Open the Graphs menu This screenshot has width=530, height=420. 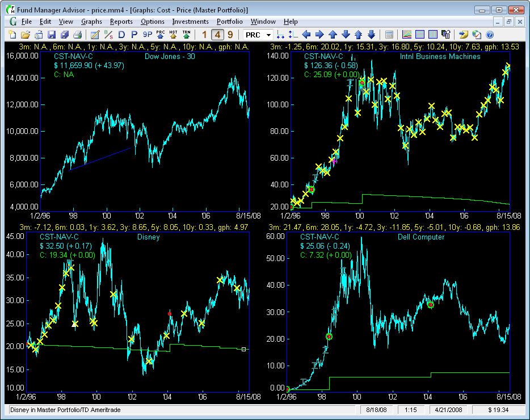tap(91, 22)
